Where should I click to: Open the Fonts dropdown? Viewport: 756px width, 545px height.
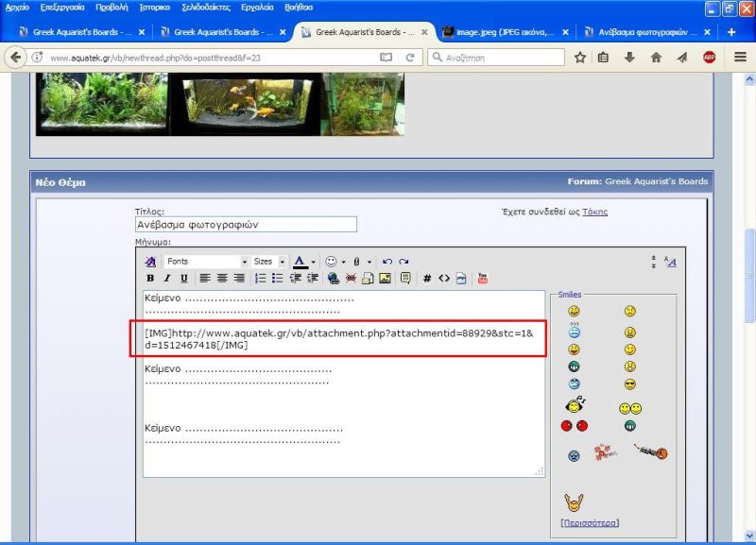pyautogui.click(x=205, y=262)
